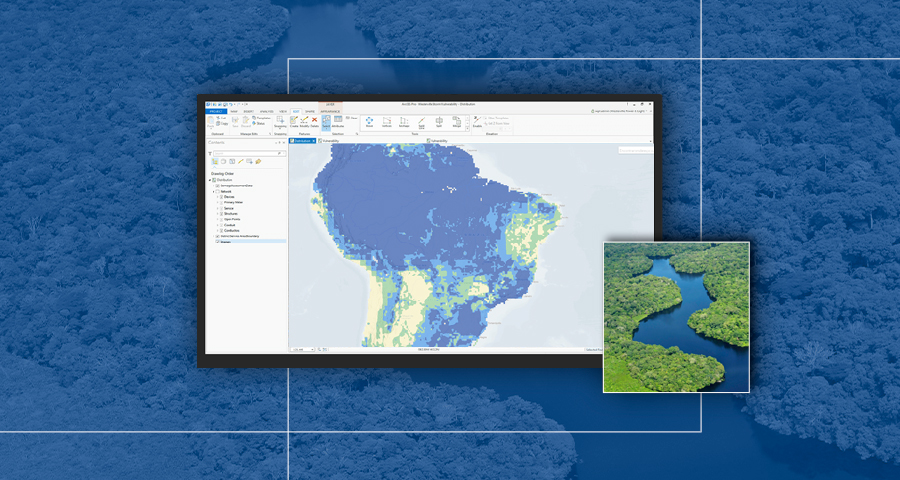The image size is (900, 480).
Task: Expand the Tools gallery dropdown arrow
Action: pos(467,127)
